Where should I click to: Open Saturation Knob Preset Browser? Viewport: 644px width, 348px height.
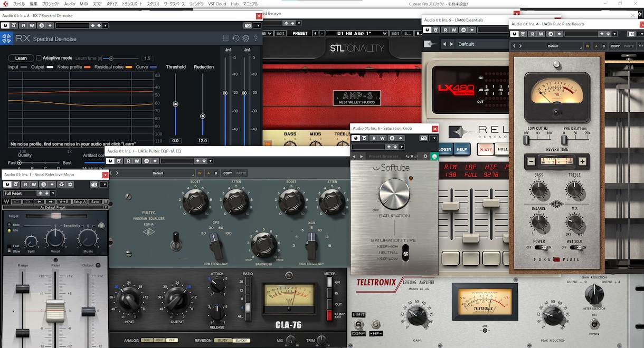(383, 156)
